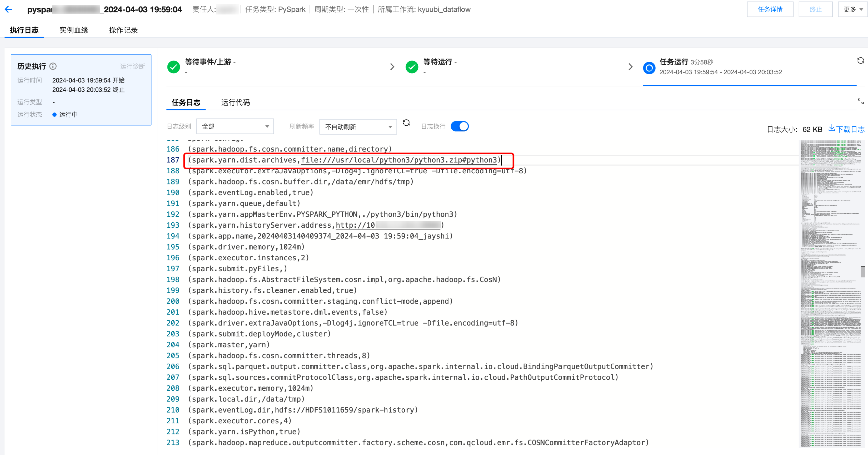The width and height of the screenshot is (868, 455).
Task: Open the 刷新频率 不自动刷新 dropdown
Action: pyautogui.click(x=357, y=127)
